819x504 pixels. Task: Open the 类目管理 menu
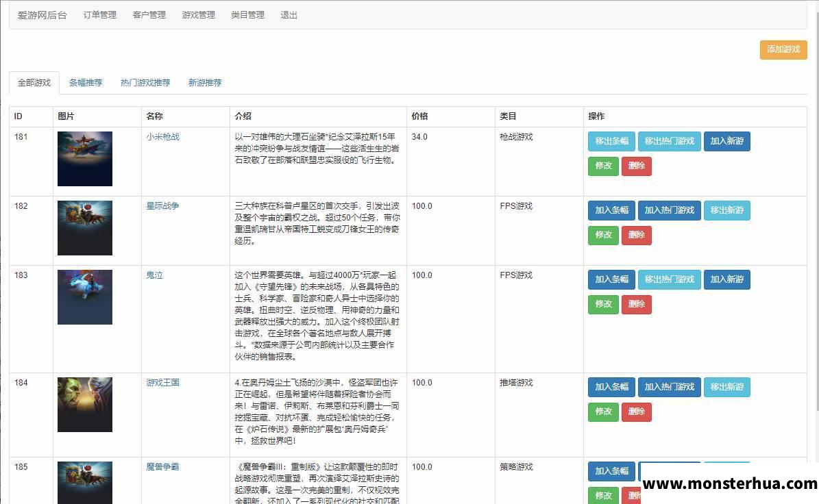tap(247, 15)
